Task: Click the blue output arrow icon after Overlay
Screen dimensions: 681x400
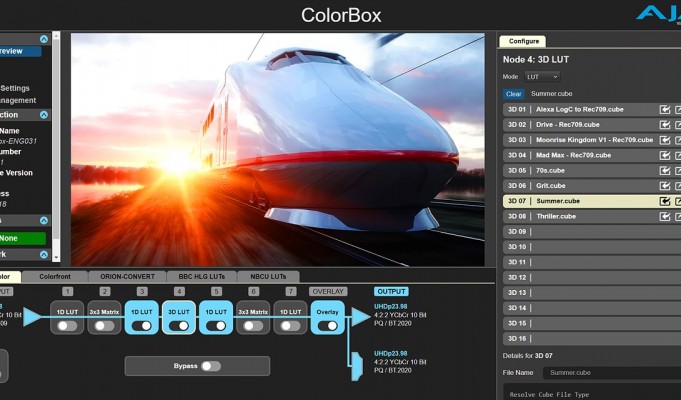Action: coord(360,317)
